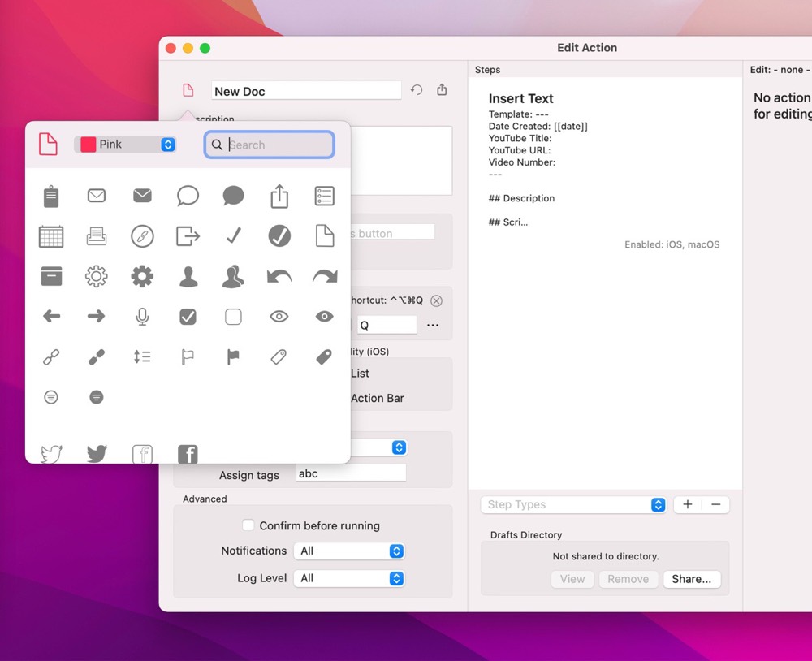Remove a step with the minus button
The width and height of the screenshot is (812, 661).
click(x=716, y=504)
